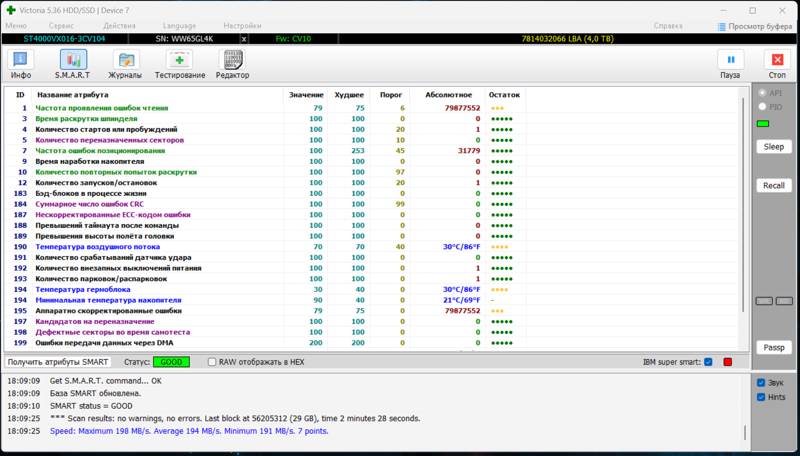Open the Настройки settings menu
The height and width of the screenshot is (456, 800).
242,24
